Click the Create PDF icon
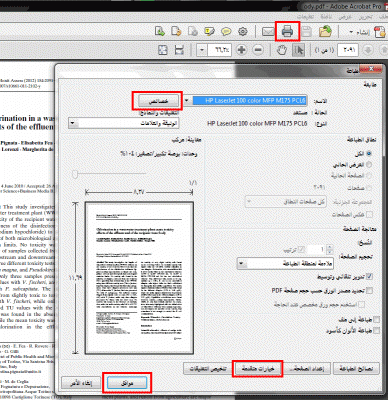This screenshot has width=388, height=400. [x=380, y=32]
